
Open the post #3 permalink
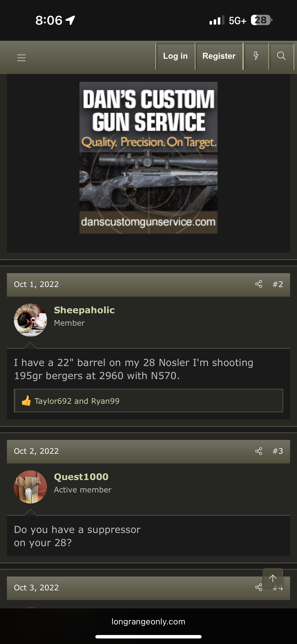[278, 451]
